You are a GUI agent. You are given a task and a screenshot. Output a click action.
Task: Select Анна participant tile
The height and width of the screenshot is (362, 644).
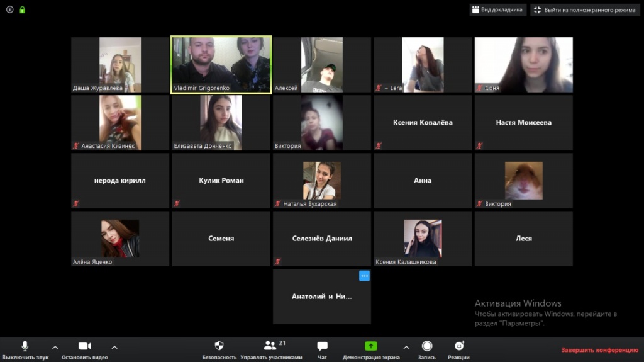[x=423, y=181]
